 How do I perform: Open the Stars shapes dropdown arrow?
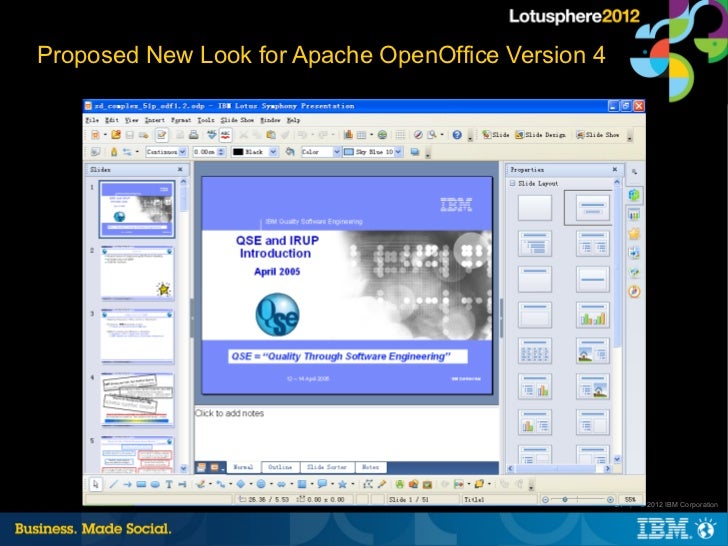coord(352,484)
